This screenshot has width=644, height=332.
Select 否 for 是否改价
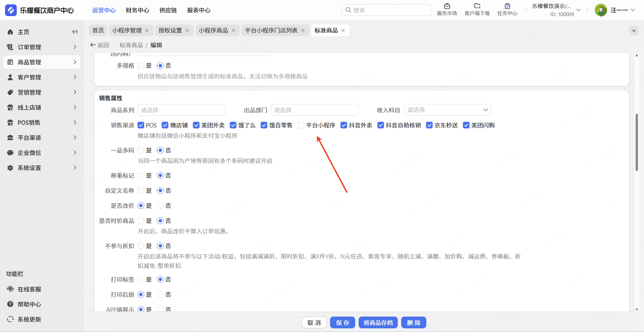pos(160,206)
